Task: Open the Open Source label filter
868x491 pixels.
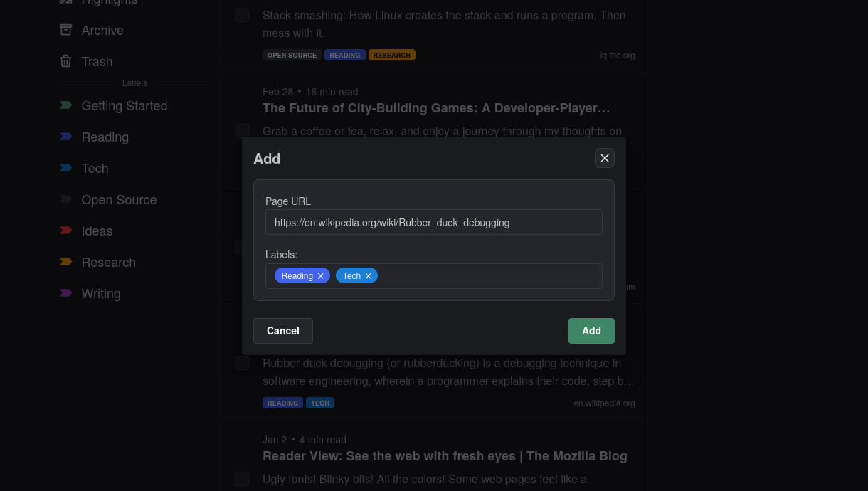Action: click(x=119, y=200)
